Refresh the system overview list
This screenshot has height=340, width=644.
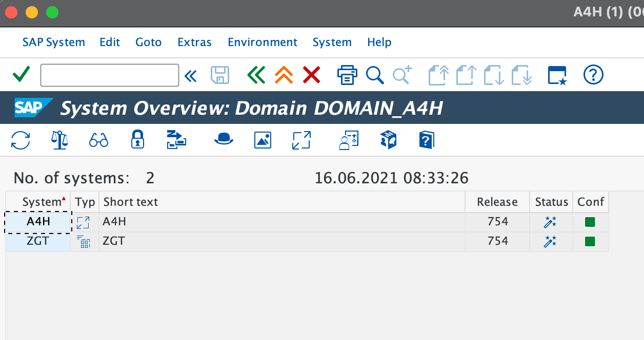(x=21, y=140)
